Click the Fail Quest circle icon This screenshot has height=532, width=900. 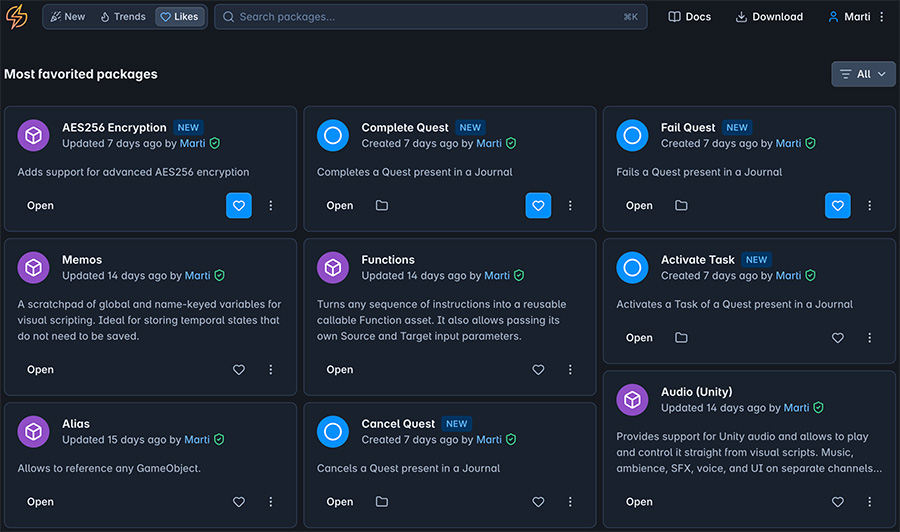[633, 135]
